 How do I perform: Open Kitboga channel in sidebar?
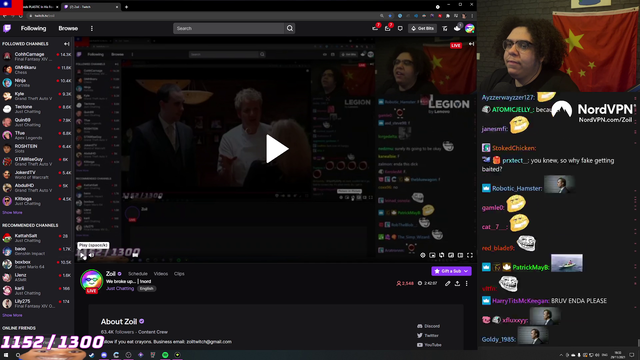point(37,201)
